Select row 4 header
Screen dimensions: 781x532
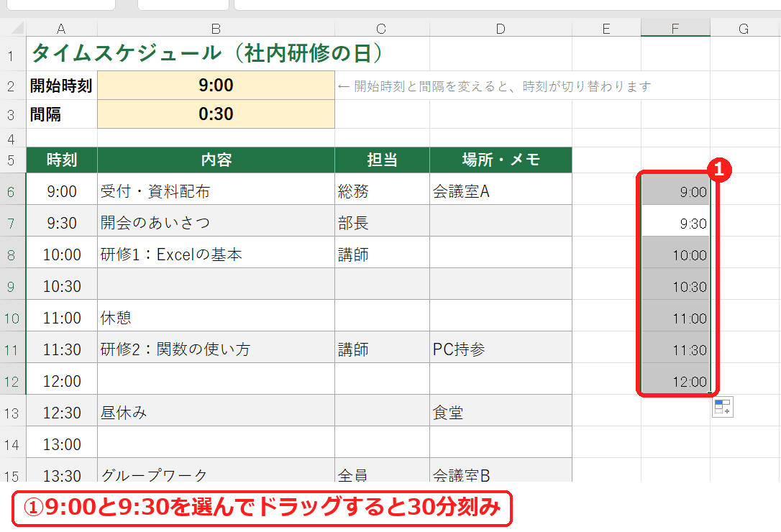12,138
